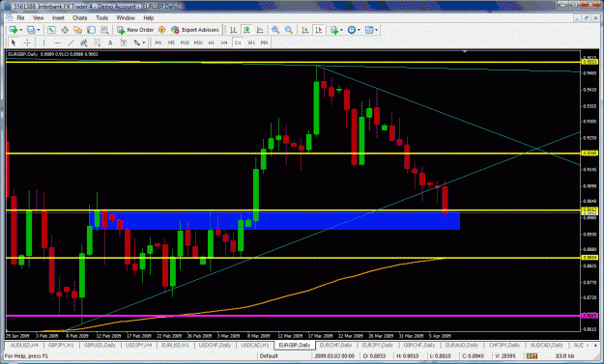Click the connection status bars icon
This screenshot has height=364, width=604.
point(532,356)
